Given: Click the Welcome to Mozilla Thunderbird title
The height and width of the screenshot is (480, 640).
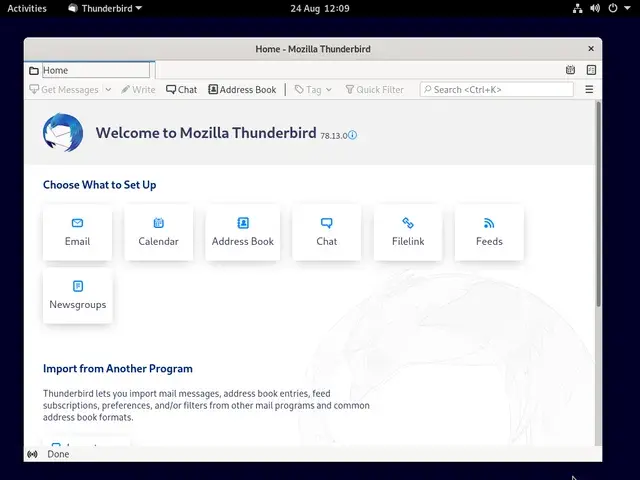Looking at the screenshot, I should (206, 133).
